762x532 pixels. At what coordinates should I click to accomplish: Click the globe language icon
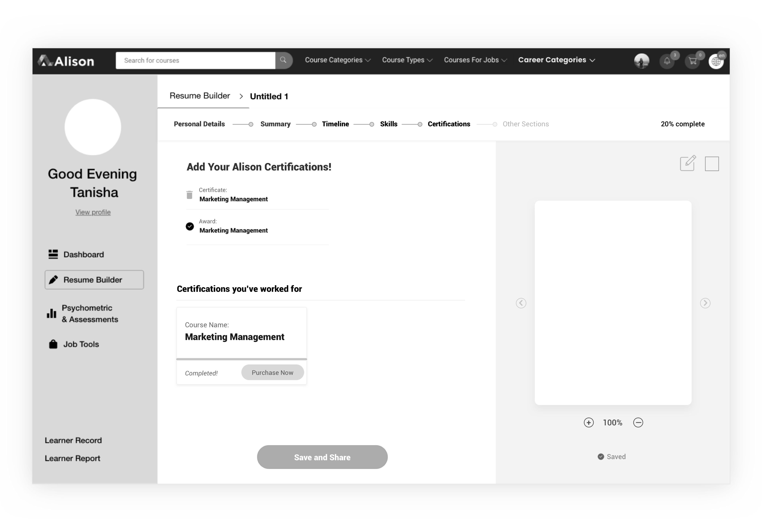pyautogui.click(x=716, y=61)
